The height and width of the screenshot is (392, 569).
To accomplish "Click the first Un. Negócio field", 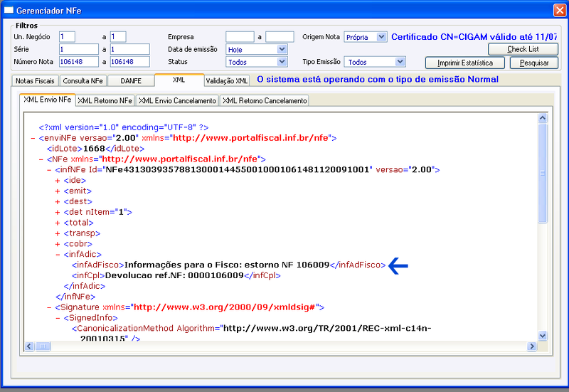I will pyautogui.click(x=67, y=37).
